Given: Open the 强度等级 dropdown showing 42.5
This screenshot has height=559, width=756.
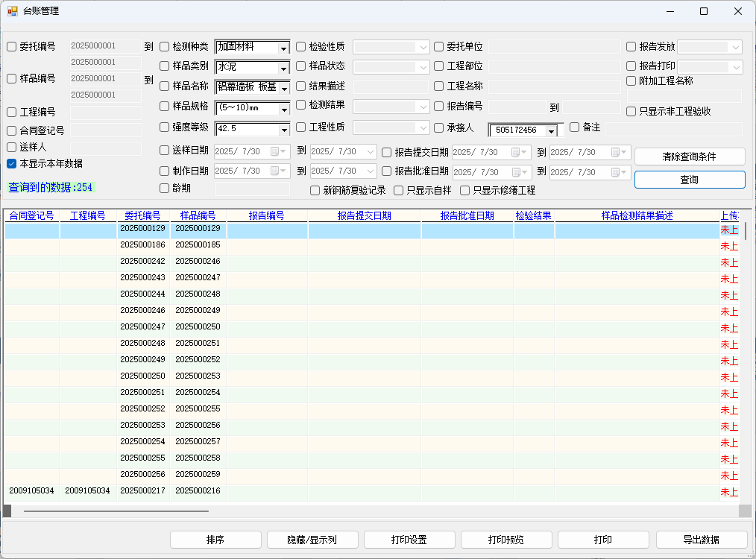Looking at the screenshot, I should coord(283,130).
